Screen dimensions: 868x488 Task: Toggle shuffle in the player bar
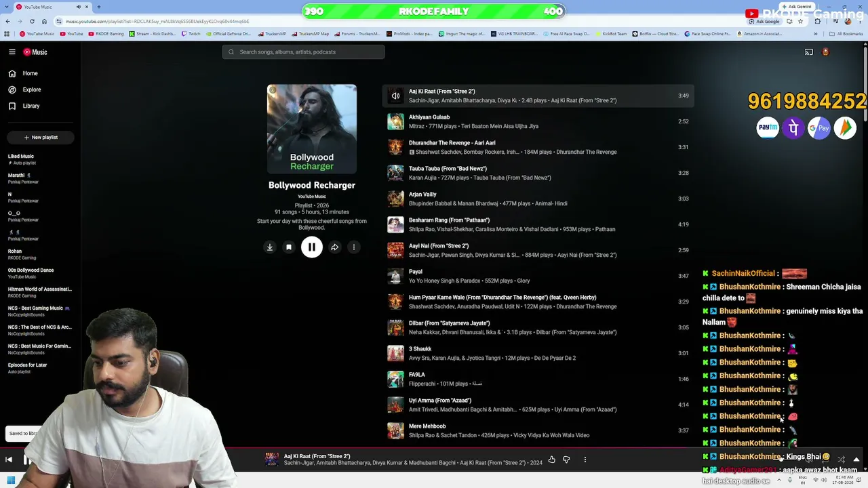click(841, 460)
